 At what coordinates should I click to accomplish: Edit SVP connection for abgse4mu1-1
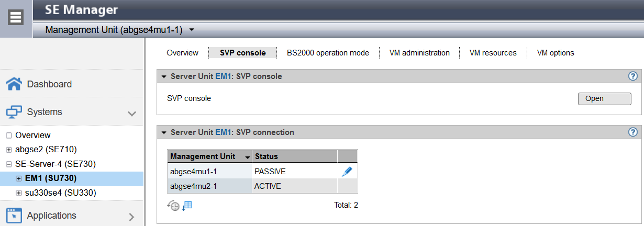(x=347, y=171)
